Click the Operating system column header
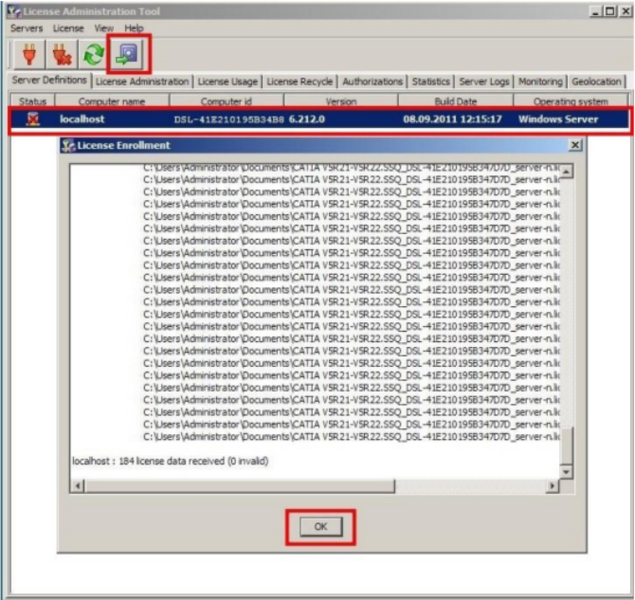This screenshot has height=600, width=635. [x=571, y=101]
